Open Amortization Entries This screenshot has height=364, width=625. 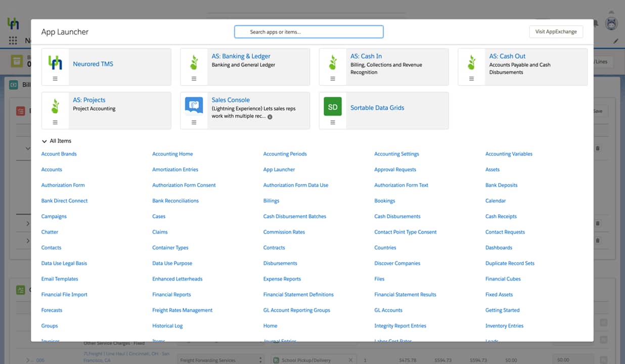click(x=175, y=170)
